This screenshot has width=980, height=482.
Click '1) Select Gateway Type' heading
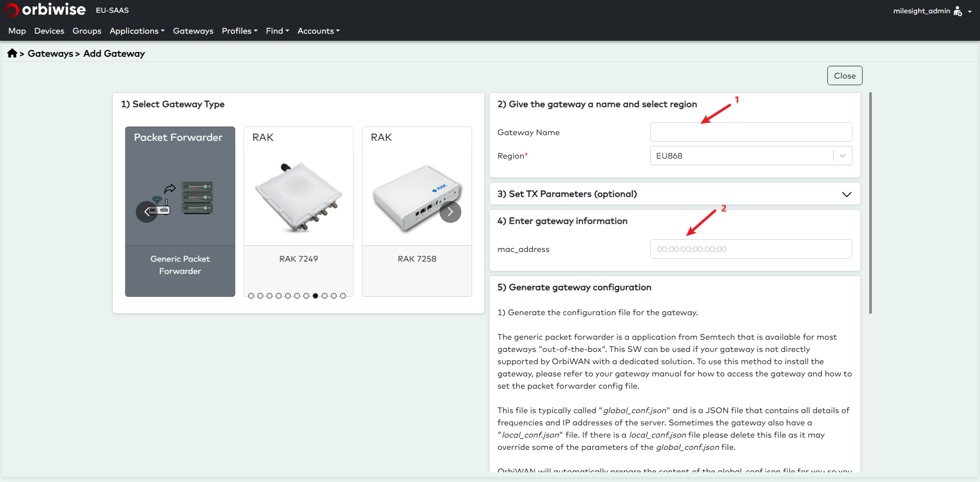coord(173,104)
